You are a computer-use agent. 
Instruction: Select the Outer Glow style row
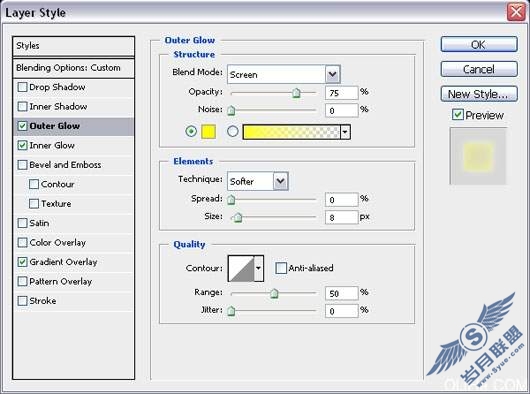point(73,126)
